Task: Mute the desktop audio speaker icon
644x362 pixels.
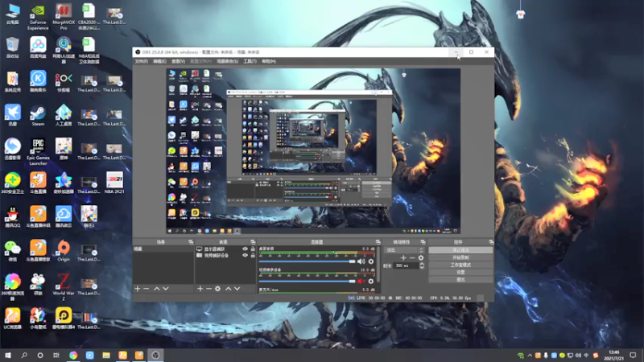Action: [361, 261]
